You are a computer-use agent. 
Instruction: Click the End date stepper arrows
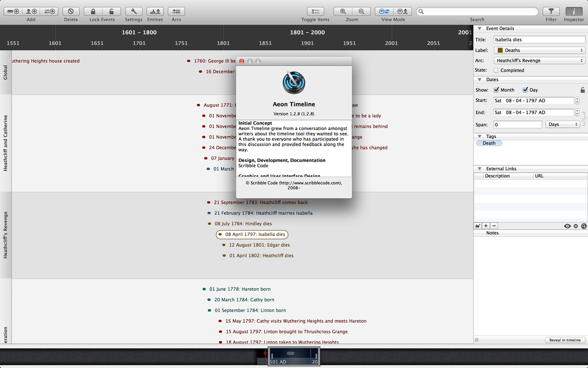pyautogui.click(x=577, y=112)
